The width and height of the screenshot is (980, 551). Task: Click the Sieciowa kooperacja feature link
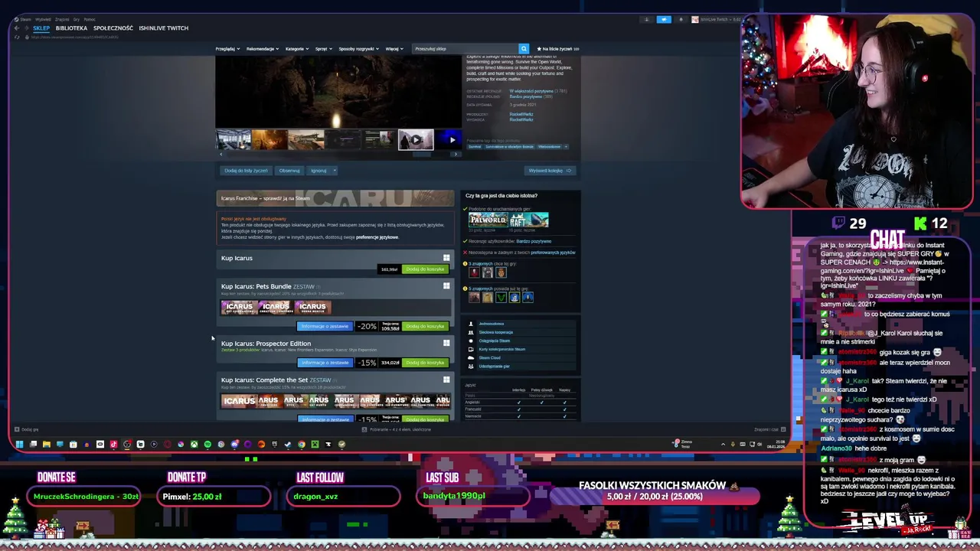point(496,332)
